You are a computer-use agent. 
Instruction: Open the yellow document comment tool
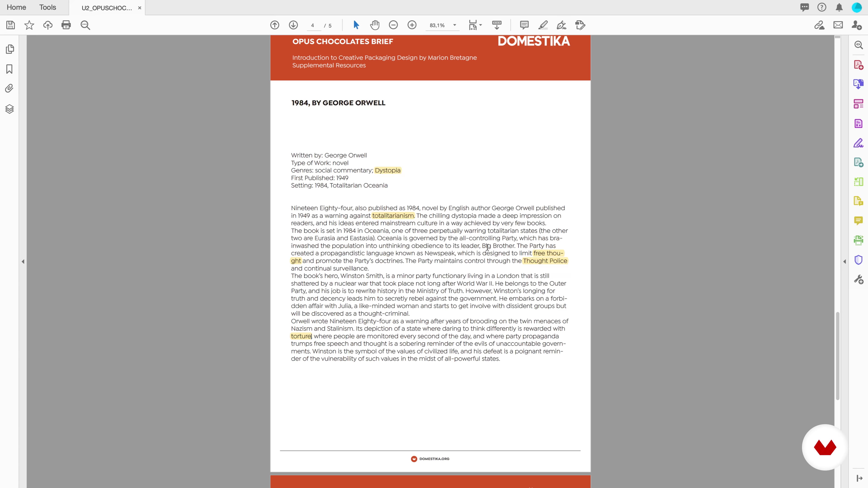pyautogui.click(x=859, y=201)
